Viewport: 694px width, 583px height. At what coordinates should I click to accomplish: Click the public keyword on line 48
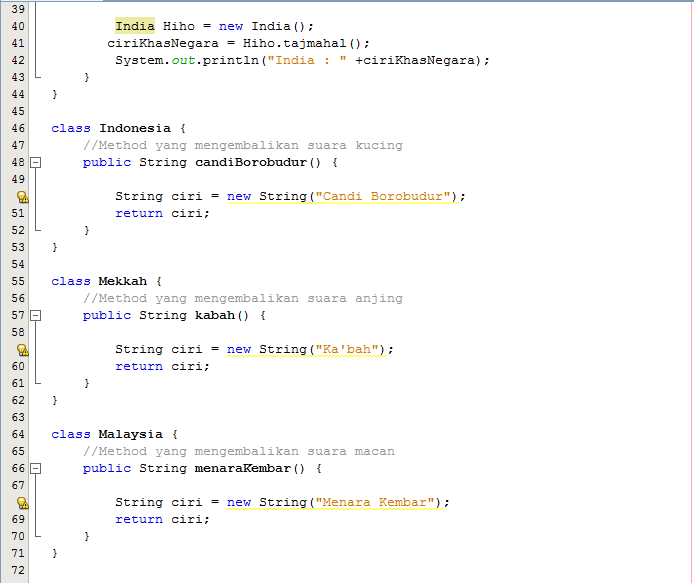point(107,162)
